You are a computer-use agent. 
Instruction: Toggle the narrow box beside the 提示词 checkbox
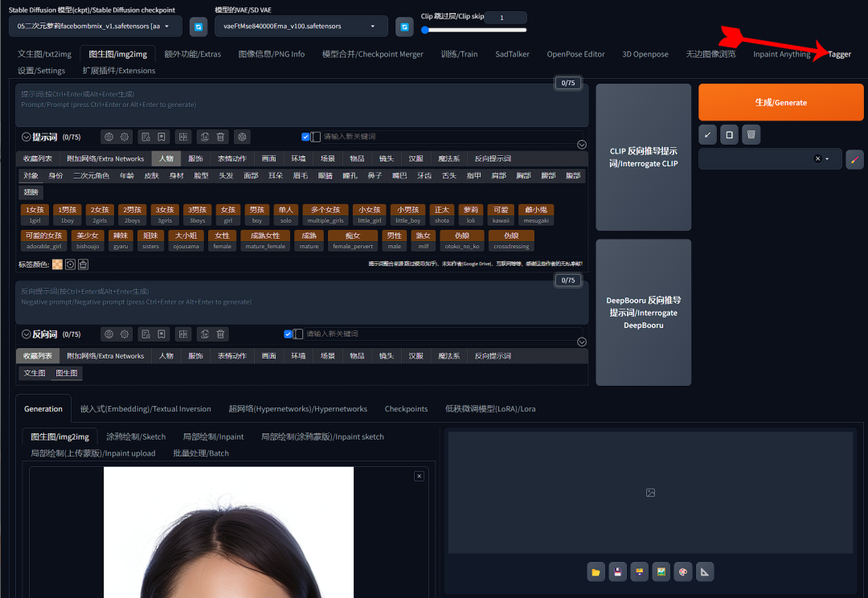pos(316,137)
